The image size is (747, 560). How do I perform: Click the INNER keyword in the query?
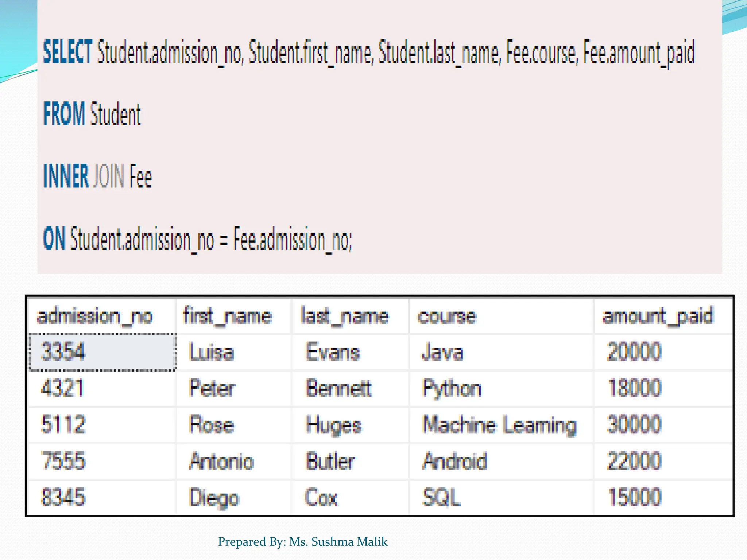[66, 176]
